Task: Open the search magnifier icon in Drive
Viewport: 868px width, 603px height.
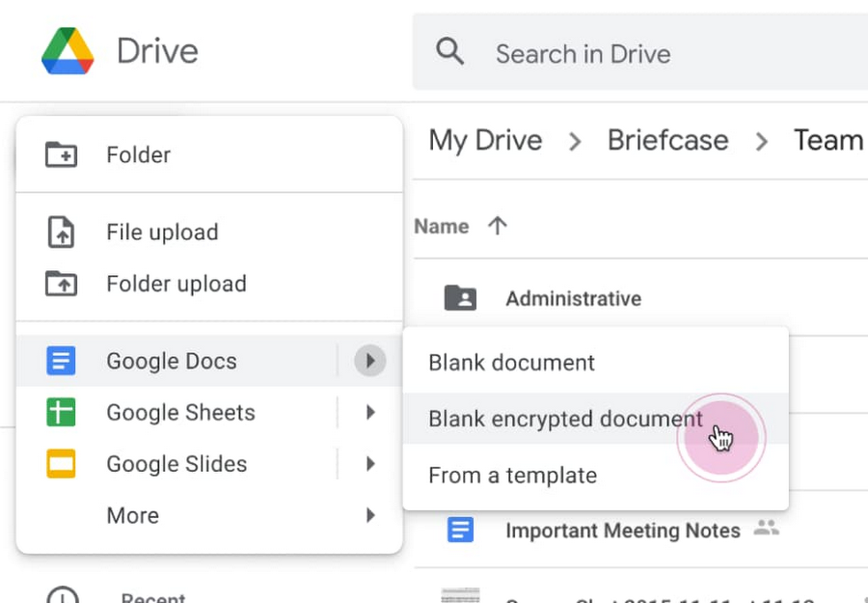Action: pos(449,53)
